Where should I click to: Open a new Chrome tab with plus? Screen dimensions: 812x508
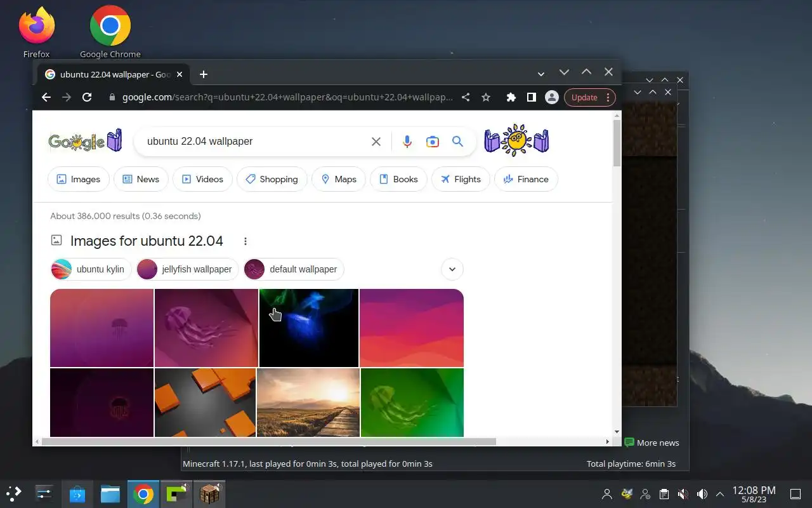click(x=203, y=74)
